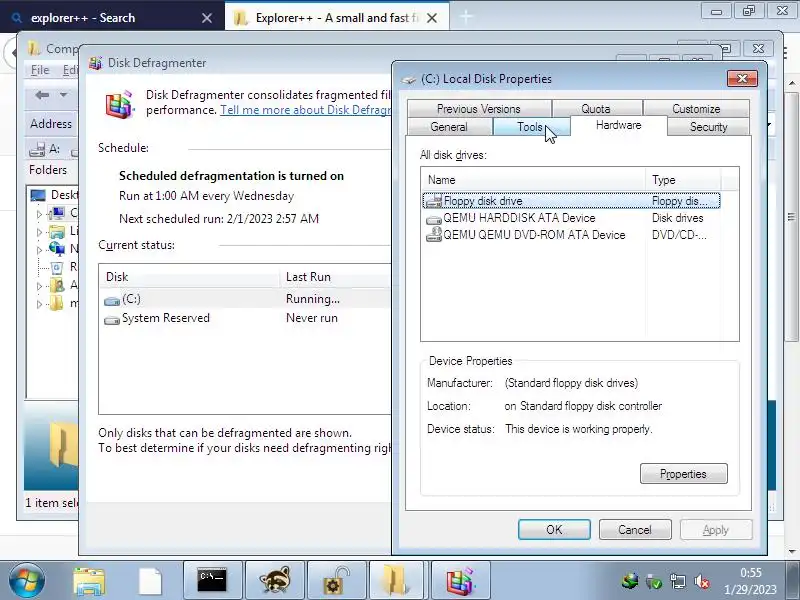Image resolution: width=800 pixels, height=600 pixels.
Task: Select the Hardware tab
Action: [x=618, y=126]
